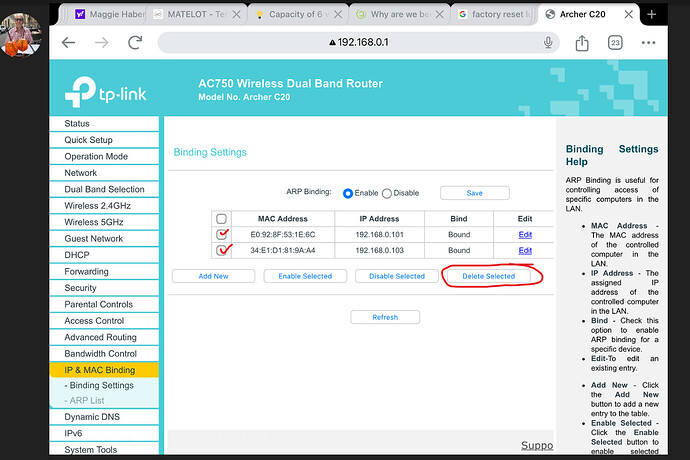Close the Why are we tab
Viewport: 690px width, 460px height.
[x=439, y=14]
